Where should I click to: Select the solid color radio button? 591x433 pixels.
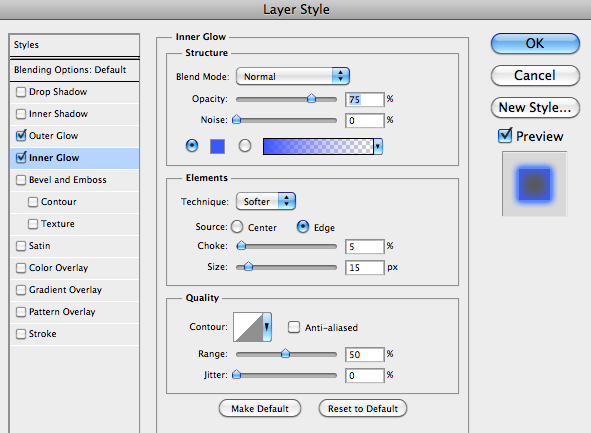tap(192, 145)
